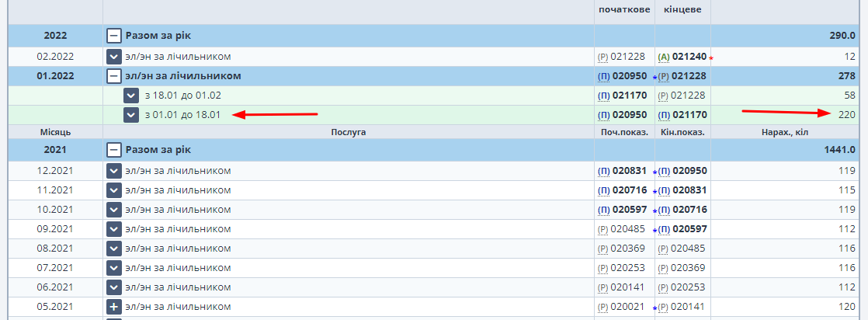Screen dimensions: 868x320
Task: Expand the 01.01 to 18.01 sub-period
Action: (132, 115)
